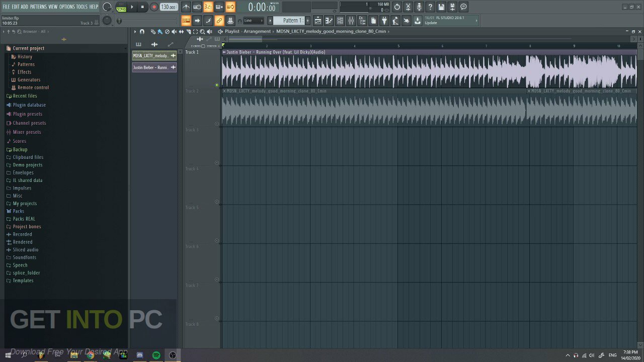Mute Track 3 with its LED
The image size is (644, 362).
tap(217, 163)
